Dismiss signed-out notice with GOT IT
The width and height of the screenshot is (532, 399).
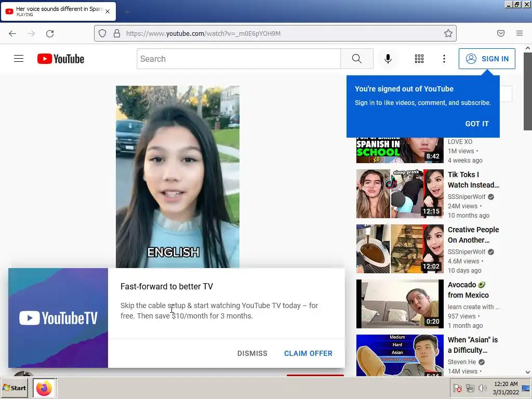pyautogui.click(x=477, y=124)
